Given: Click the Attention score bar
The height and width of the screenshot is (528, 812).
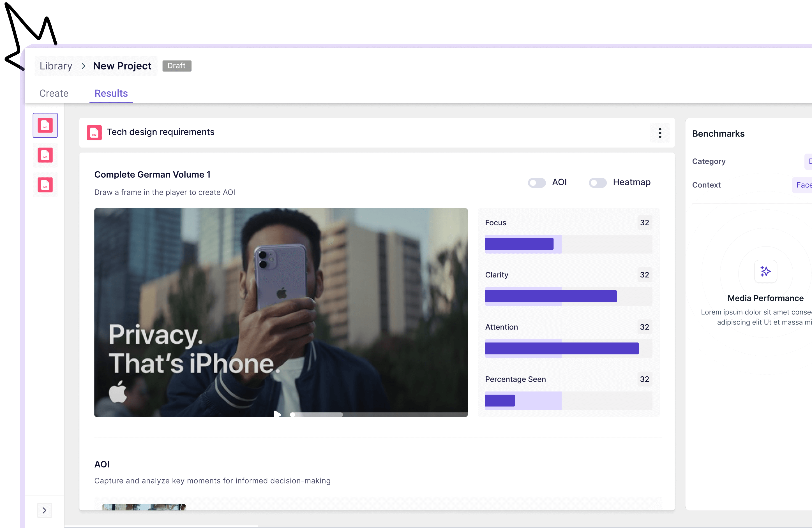Looking at the screenshot, I should pyautogui.click(x=568, y=348).
